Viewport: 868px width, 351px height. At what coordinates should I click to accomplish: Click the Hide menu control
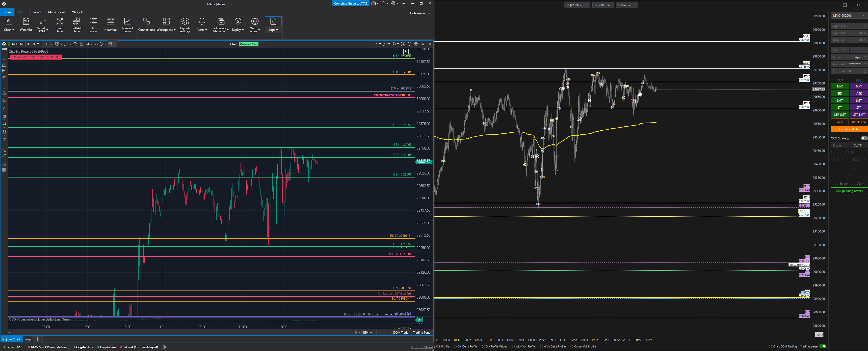[x=420, y=13]
